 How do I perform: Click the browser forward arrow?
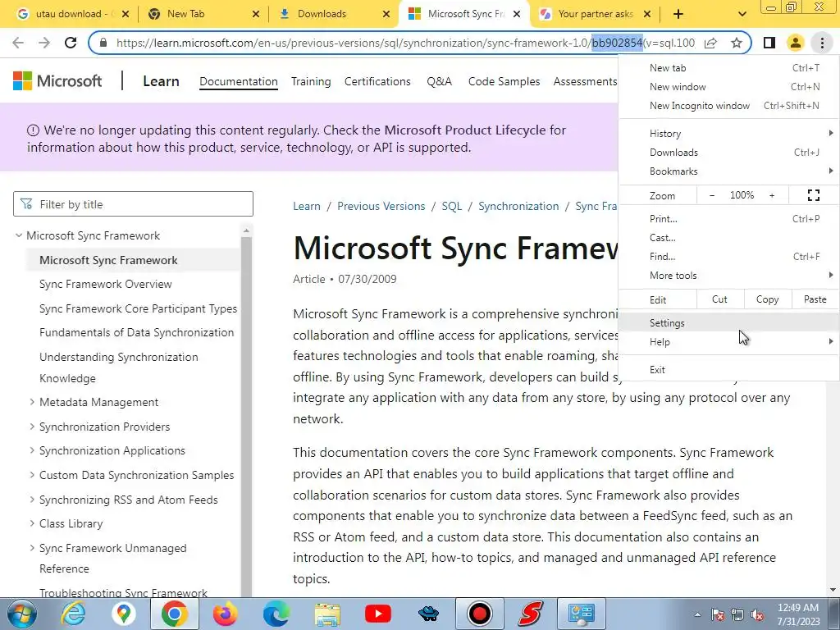pyautogui.click(x=44, y=43)
